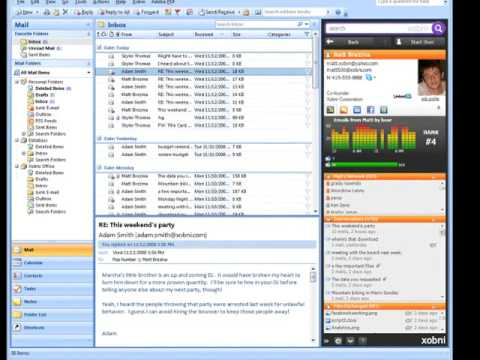Collapse the Personal Folders tree node
480x360 pixels.
17,82
